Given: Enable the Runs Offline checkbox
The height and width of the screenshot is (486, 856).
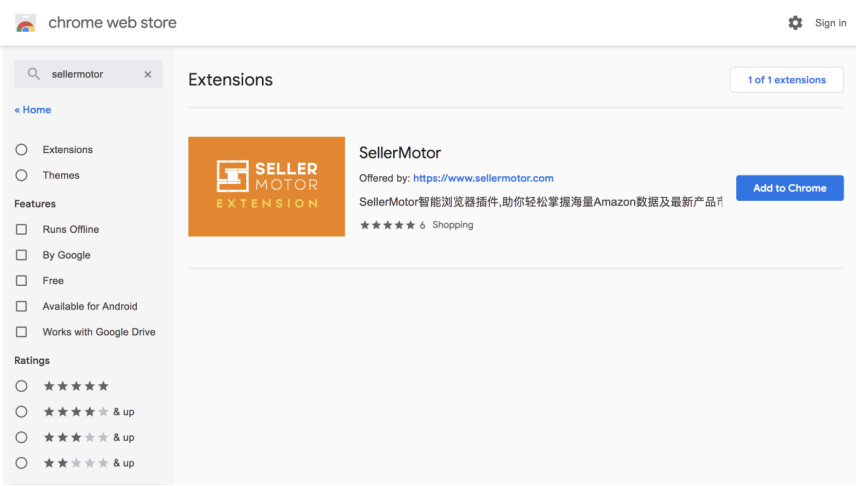Looking at the screenshot, I should click(x=21, y=229).
